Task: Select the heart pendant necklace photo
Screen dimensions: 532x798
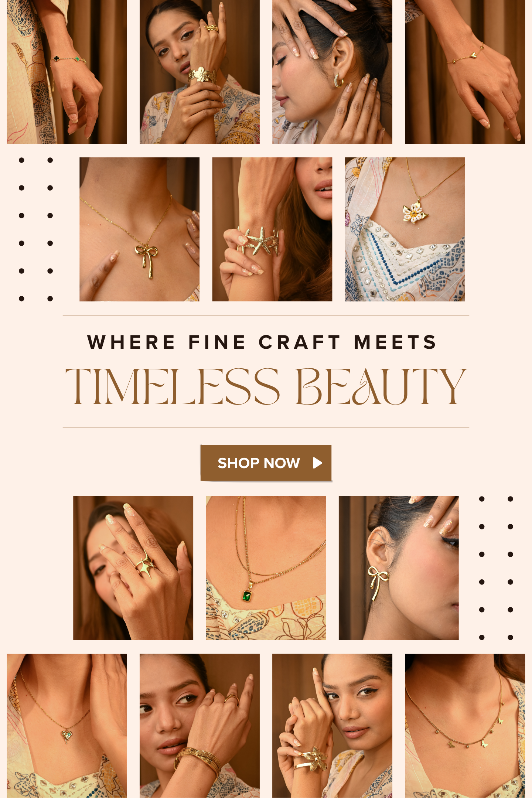Action: tap(67, 726)
